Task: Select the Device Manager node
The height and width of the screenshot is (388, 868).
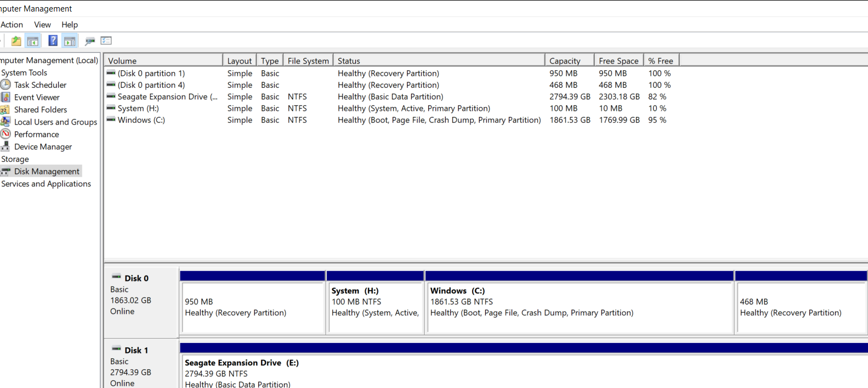Action: pyautogui.click(x=43, y=147)
